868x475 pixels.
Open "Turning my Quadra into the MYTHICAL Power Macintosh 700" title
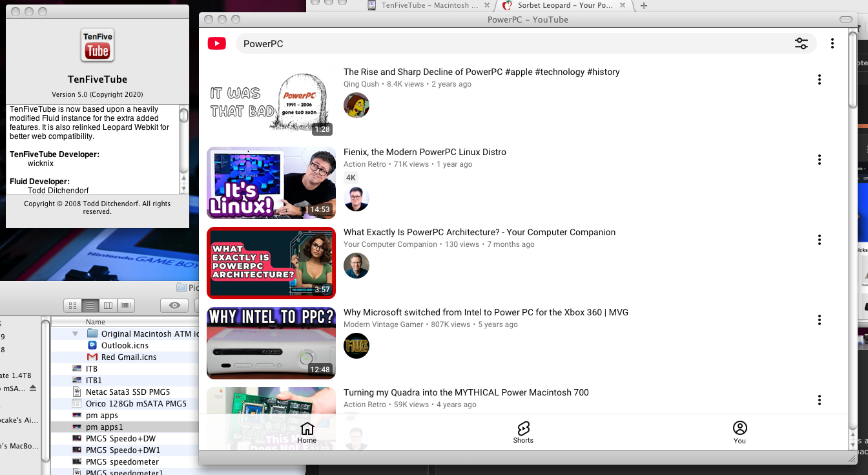466,392
